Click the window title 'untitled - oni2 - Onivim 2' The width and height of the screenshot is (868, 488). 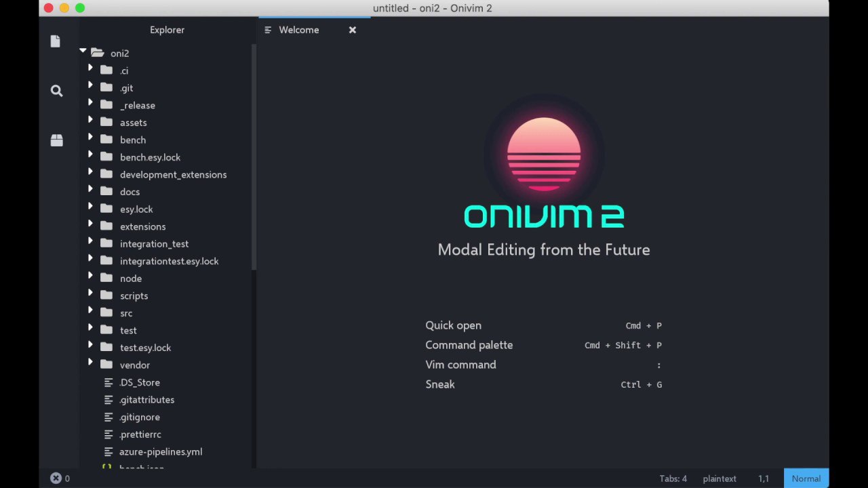point(433,8)
